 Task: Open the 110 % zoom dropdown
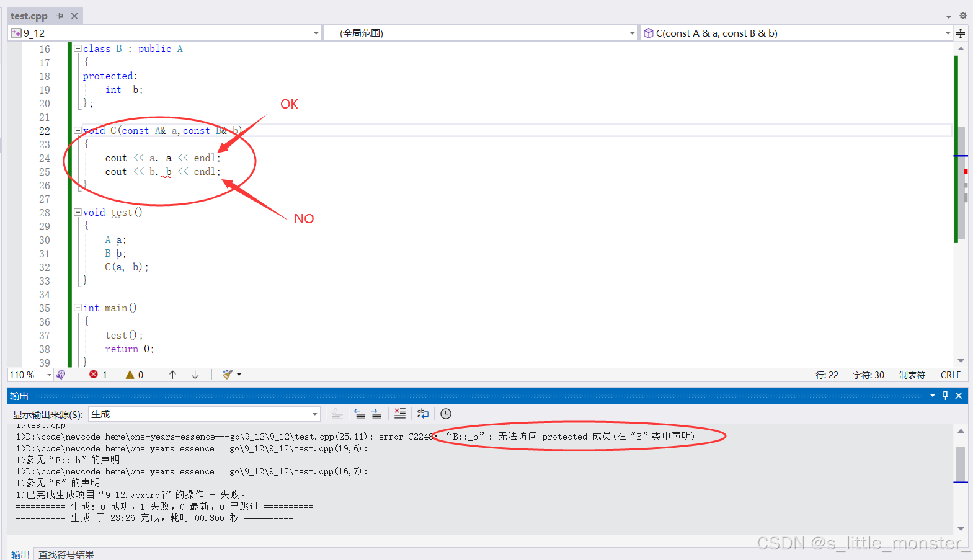pos(49,375)
